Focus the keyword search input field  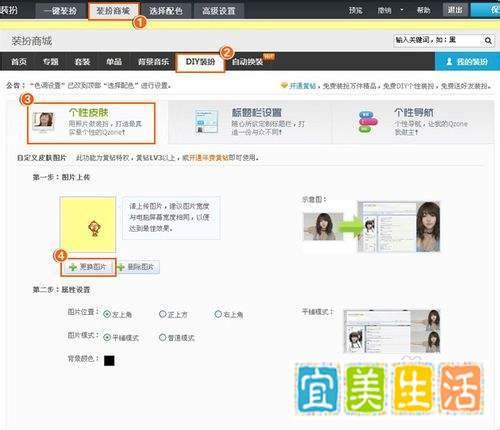pyautogui.click(x=437, y=40)
